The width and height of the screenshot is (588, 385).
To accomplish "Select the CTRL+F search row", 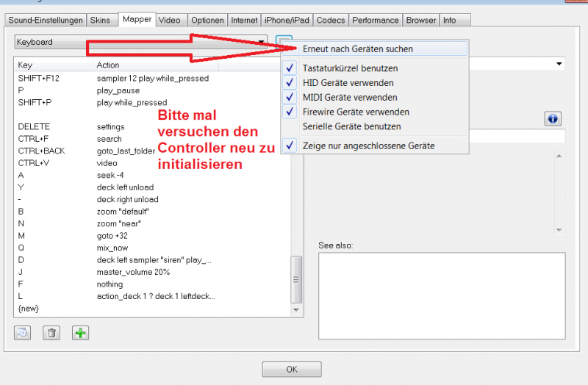I will click(152, 139).
